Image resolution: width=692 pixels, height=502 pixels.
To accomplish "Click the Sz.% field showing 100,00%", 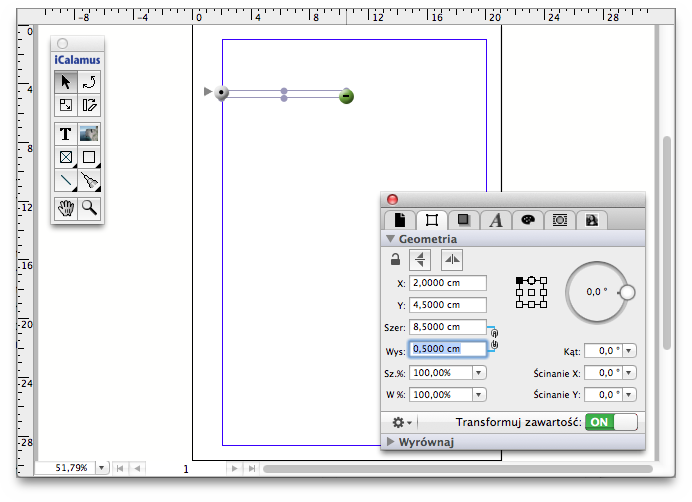I will pyautogui.click(x=441, y=373).
